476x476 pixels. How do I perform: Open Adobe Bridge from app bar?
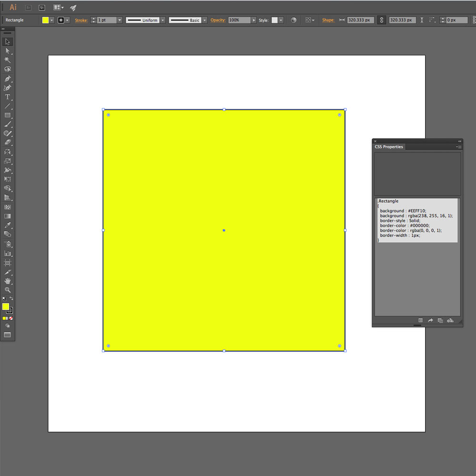coord(28,8)
